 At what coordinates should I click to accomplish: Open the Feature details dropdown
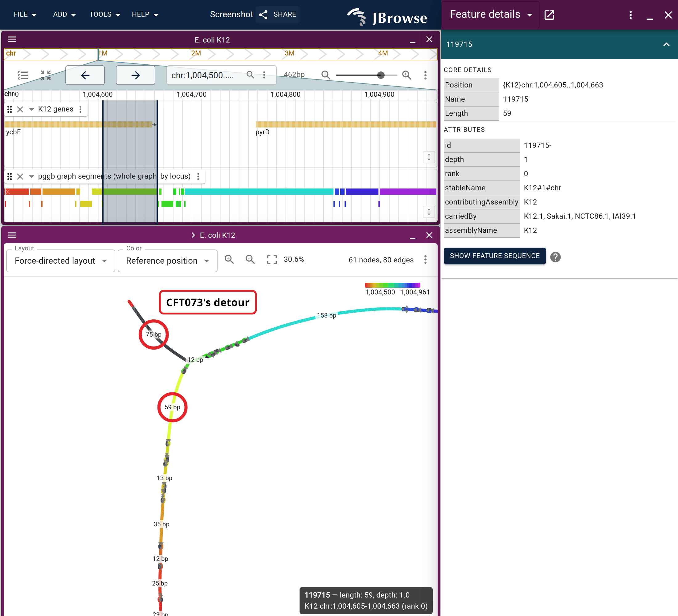[491, 14]
